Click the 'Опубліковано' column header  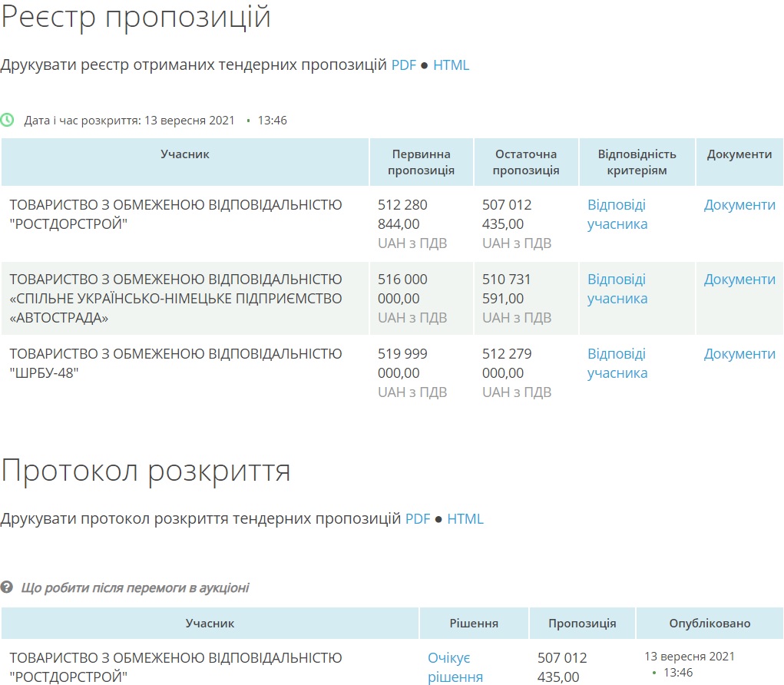coord(710,624)
